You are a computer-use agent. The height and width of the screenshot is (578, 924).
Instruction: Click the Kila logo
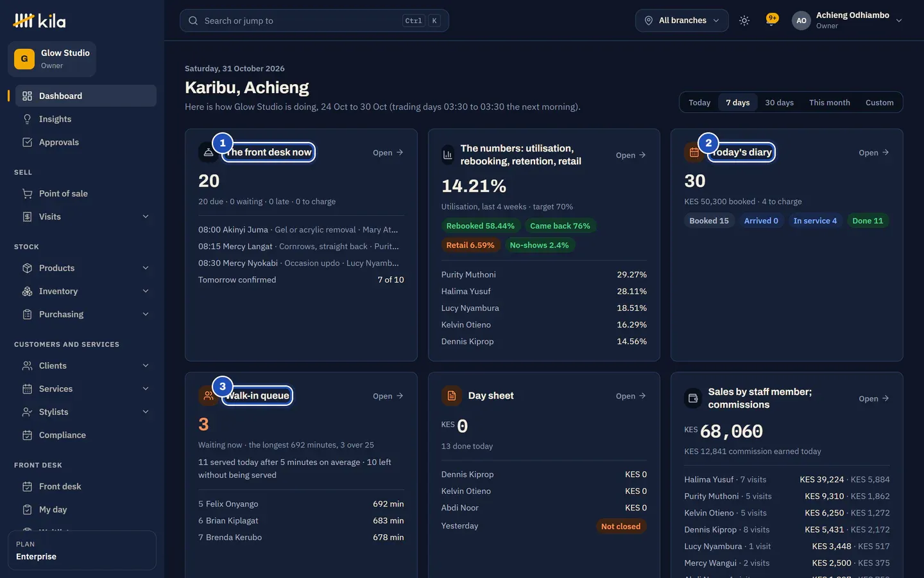tap(39, 21)
